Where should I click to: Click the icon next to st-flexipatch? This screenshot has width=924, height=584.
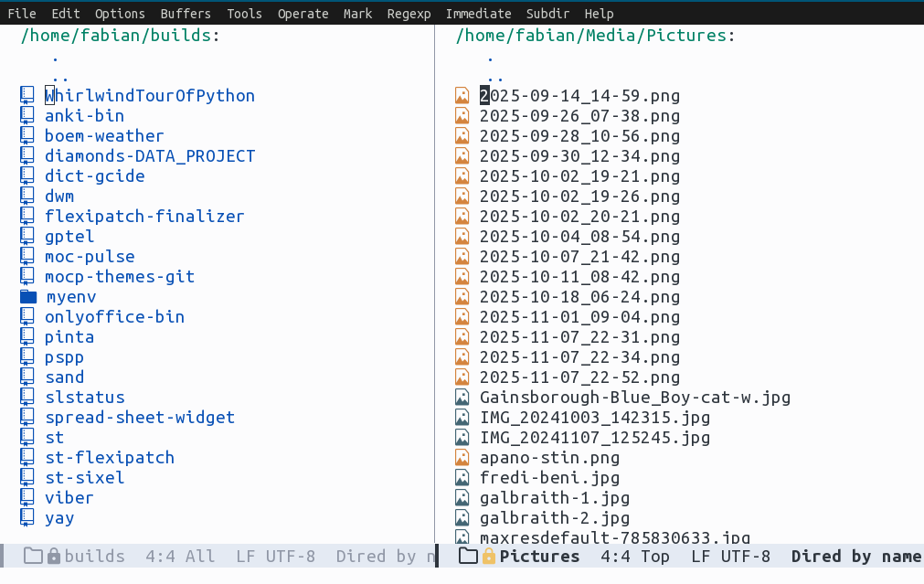click(x=28, y=458)
